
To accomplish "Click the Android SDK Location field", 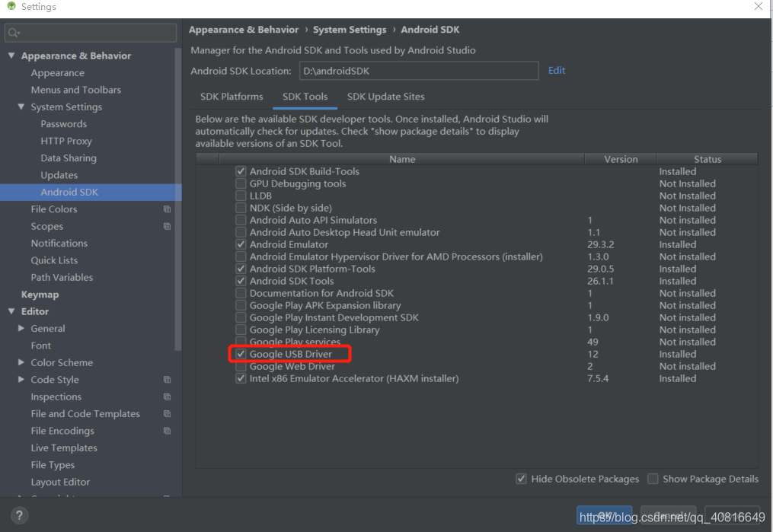I will pyautogui.click(x=419, y=71).
